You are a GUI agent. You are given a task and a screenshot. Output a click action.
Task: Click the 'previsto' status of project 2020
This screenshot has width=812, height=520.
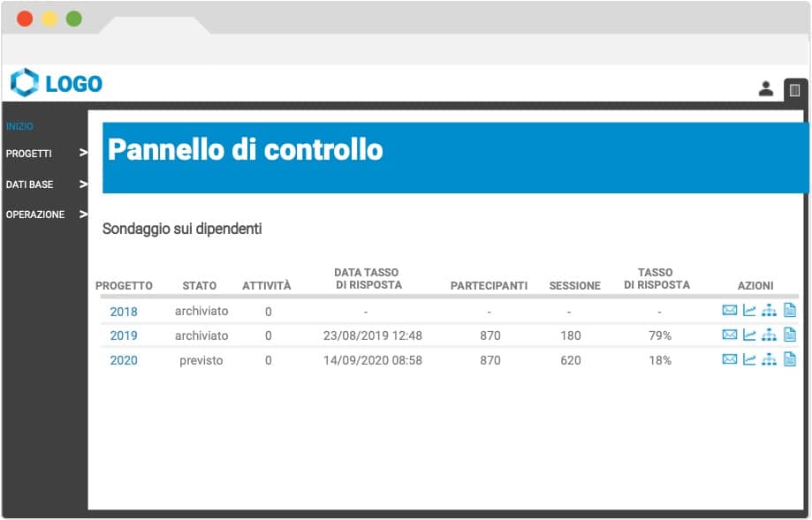coord(201,360)
